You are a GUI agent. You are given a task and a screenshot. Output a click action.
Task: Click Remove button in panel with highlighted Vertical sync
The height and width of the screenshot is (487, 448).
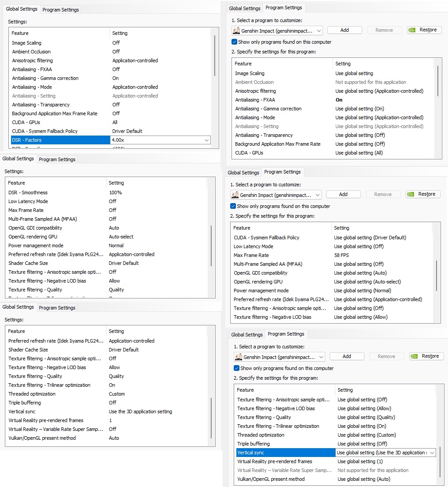click(386, 356)
